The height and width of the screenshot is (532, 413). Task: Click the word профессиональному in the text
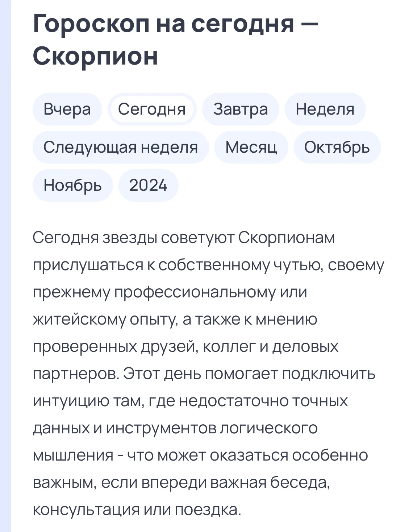(x=195, y=292)
